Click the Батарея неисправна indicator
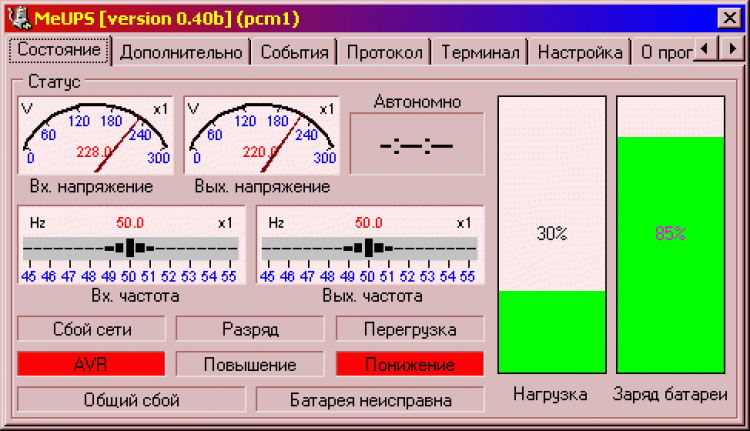The height and width of the screenshot is (431, 750). coord(370,400)
